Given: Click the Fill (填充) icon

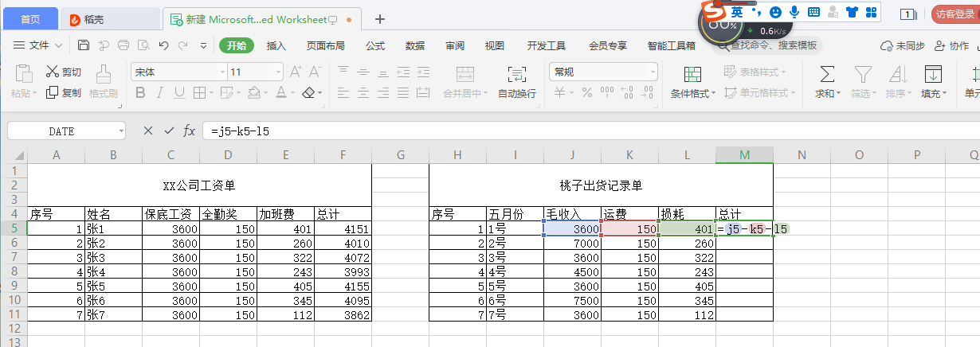Looking at the screenshot, I should point(932,75).
